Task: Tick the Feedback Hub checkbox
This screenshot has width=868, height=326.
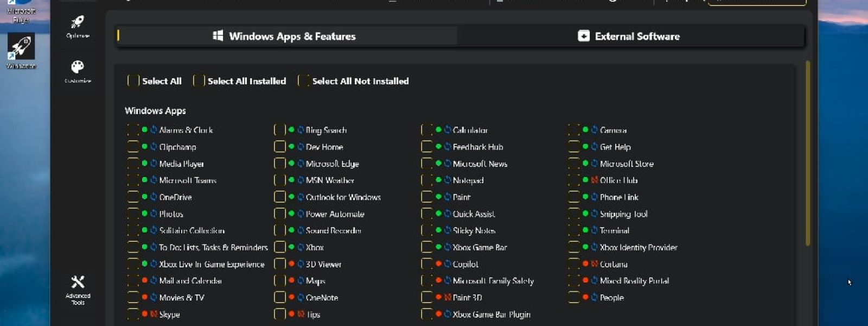Action: [x=427, y=147]
